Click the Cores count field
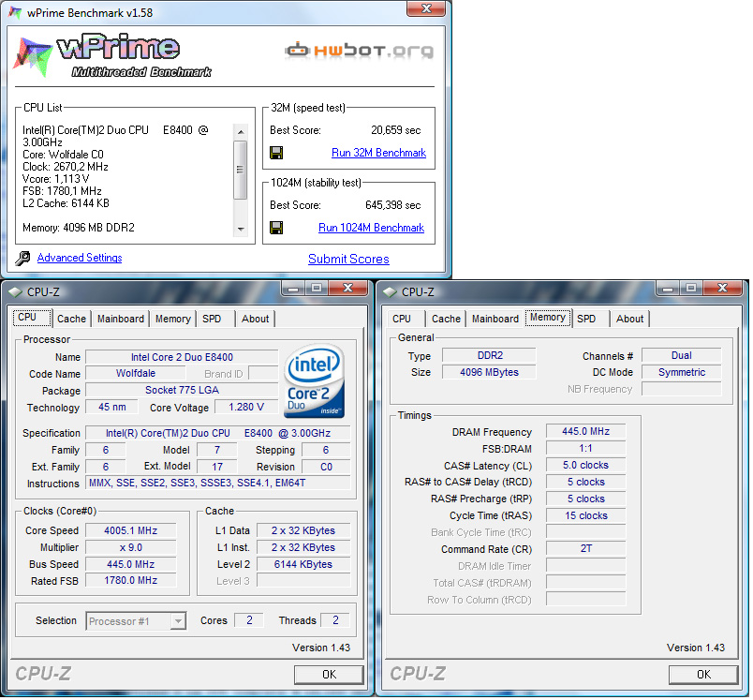 click(249, 620)
